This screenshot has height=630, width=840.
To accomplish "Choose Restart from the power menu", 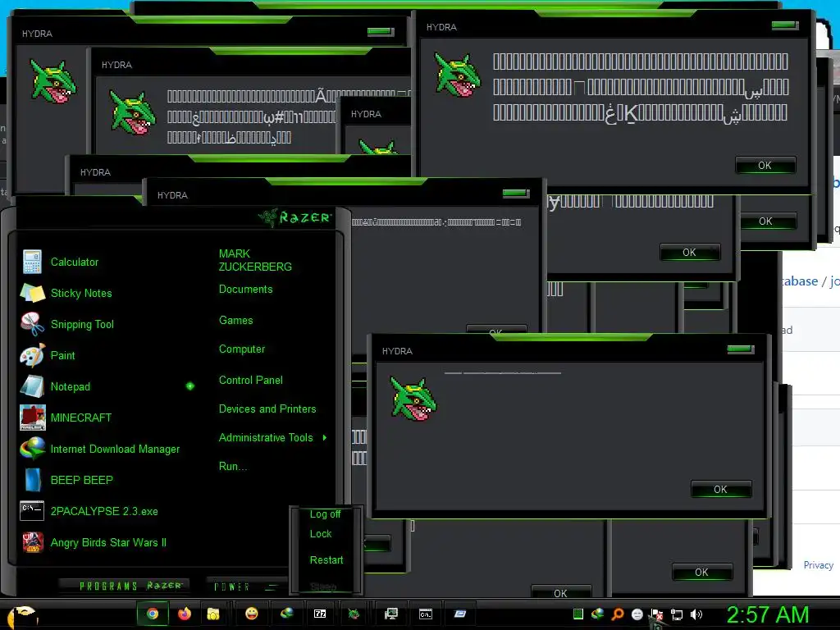I will tap(326, 559).
